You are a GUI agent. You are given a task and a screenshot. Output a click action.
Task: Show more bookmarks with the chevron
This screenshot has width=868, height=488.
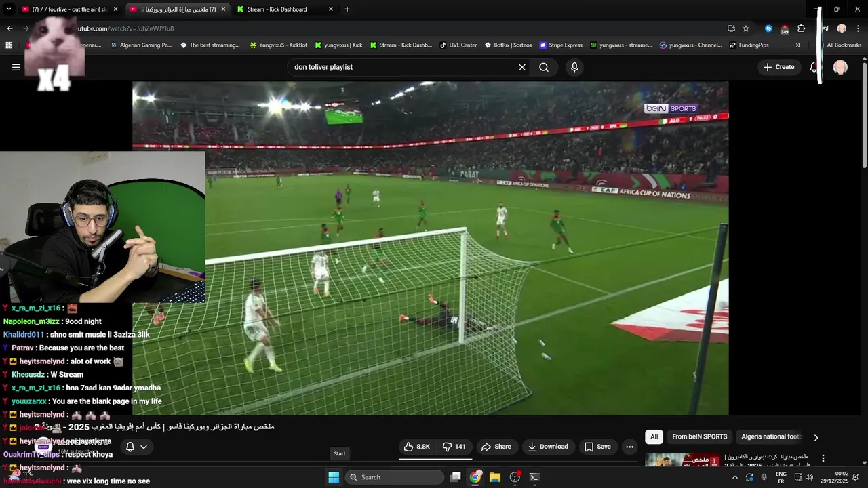(798, 45)
